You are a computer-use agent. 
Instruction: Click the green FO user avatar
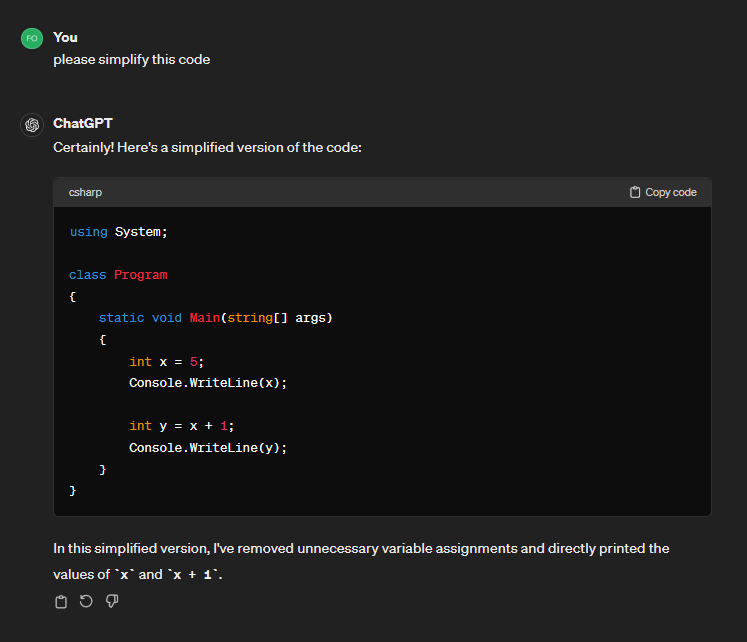coord(32,39)
